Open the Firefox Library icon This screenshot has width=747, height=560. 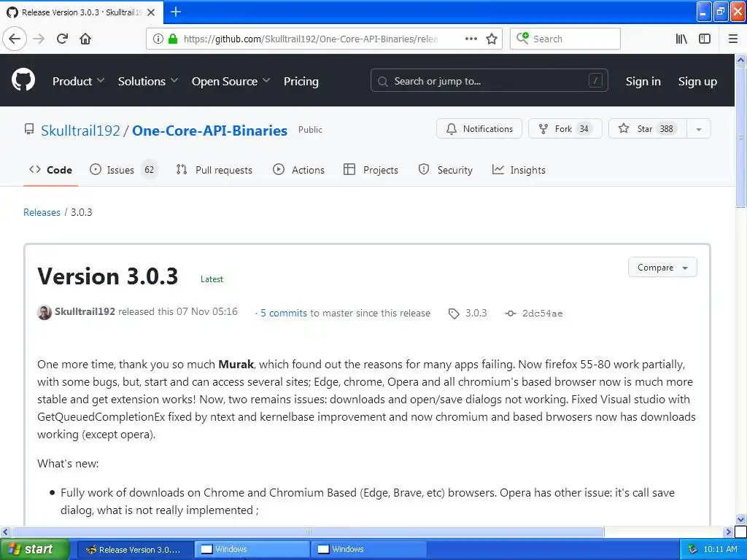pos(681,39)
